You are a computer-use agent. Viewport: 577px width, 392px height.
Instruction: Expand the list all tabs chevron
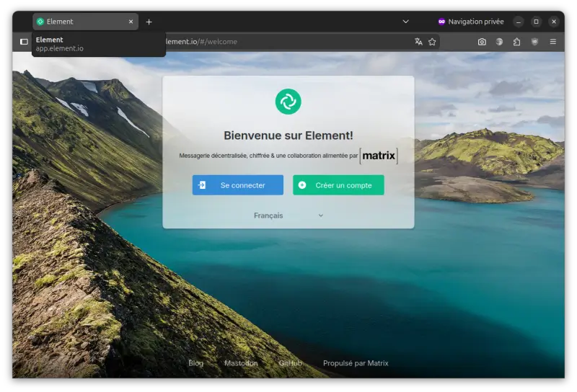tap(405, 22)
